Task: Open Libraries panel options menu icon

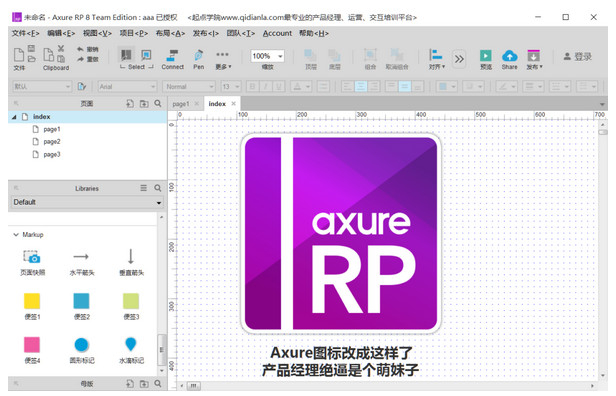Action: click(144, 188)
